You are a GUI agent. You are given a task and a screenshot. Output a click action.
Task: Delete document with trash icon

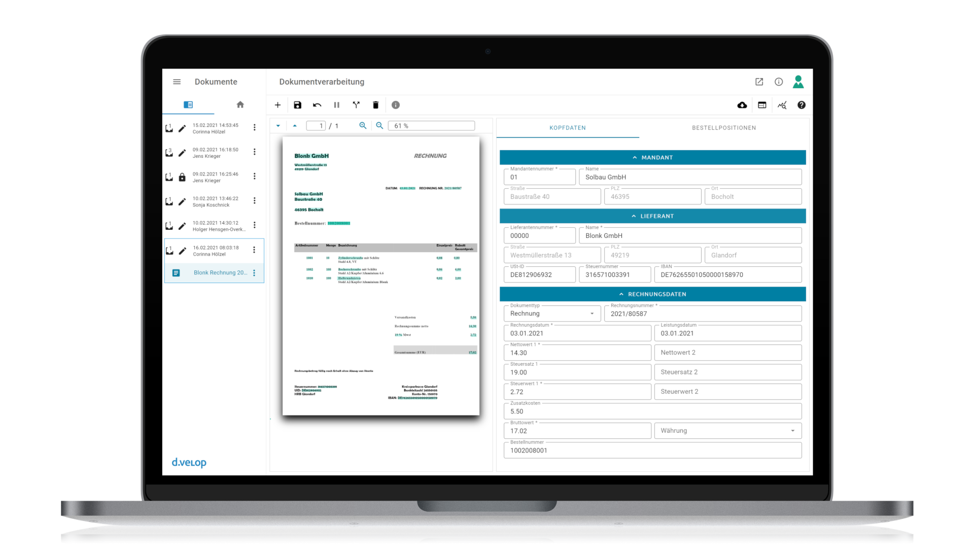[x=375, y=105]
